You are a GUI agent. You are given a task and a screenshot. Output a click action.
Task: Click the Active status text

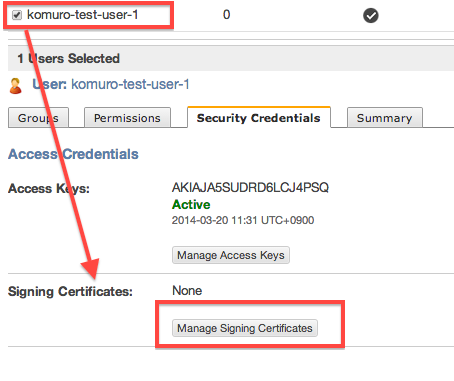[x=191, y=204]
